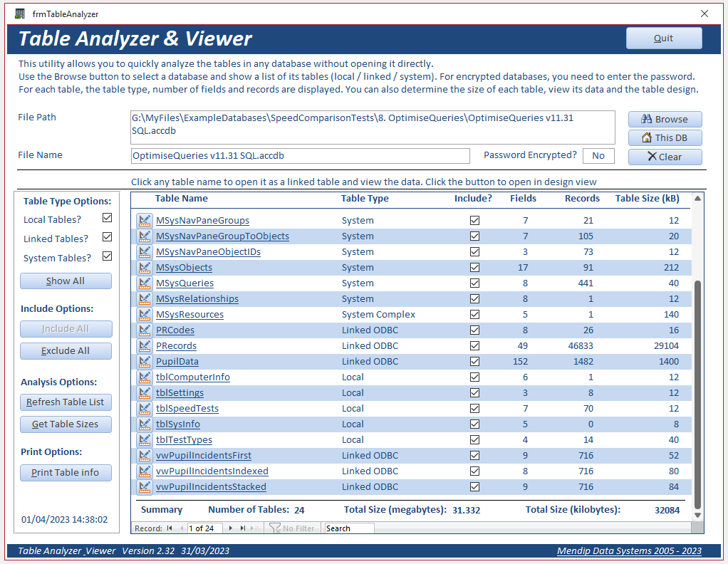The height and width of the screenshot is (564, 728).
Task: Go to next record in navigation bar
Action: [x=231, y=528]
